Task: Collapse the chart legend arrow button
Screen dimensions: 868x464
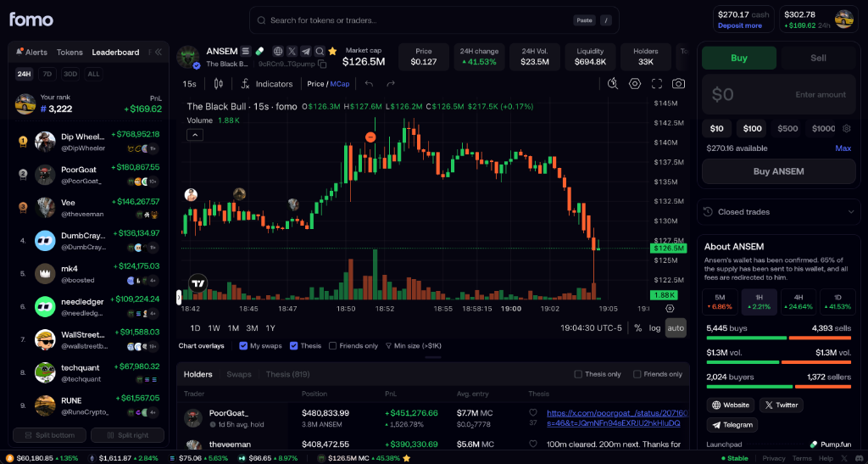Action: click(x=195, y=135)
